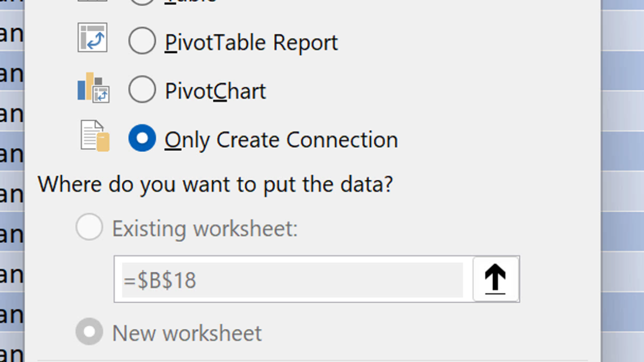
Task: Click into the =$B$18 cell reference field
Action: click(292, 280)
